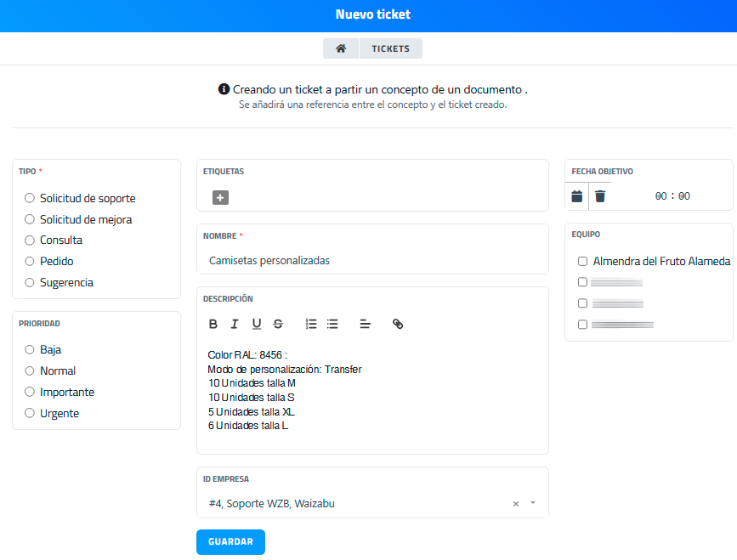The width and height of the screenshot is (737, 560).
Task: Go to the Tickets breadcrumb tab
Action: 390,48
